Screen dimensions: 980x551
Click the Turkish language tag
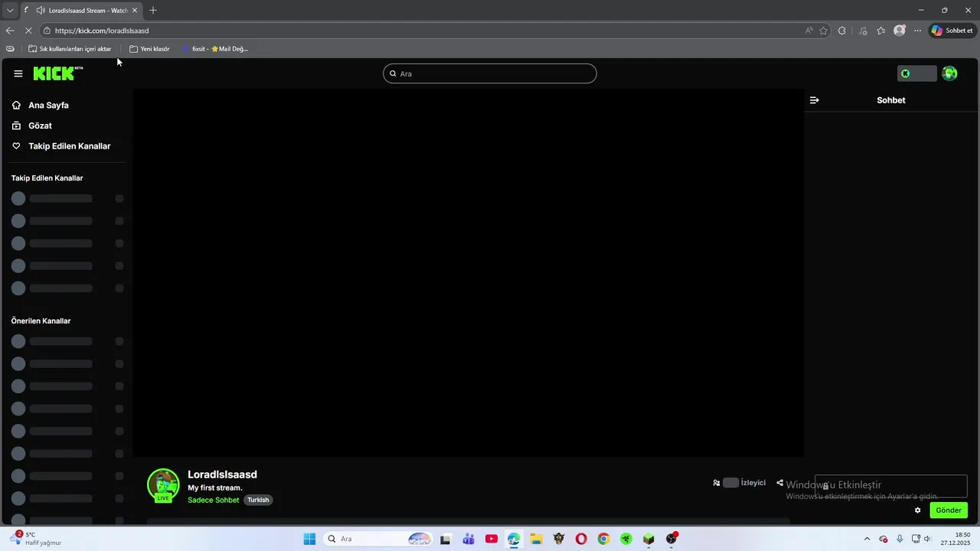pos(258,500)
